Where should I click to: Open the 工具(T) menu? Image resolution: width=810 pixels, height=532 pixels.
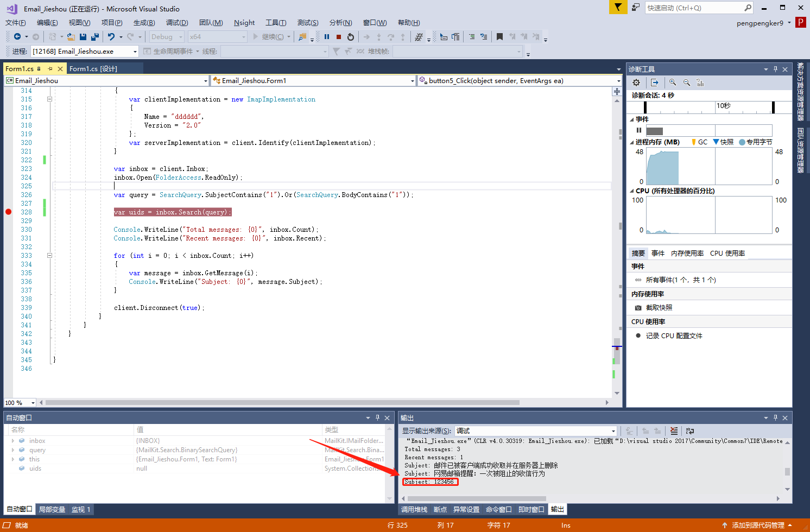click(x=276, y=23)
